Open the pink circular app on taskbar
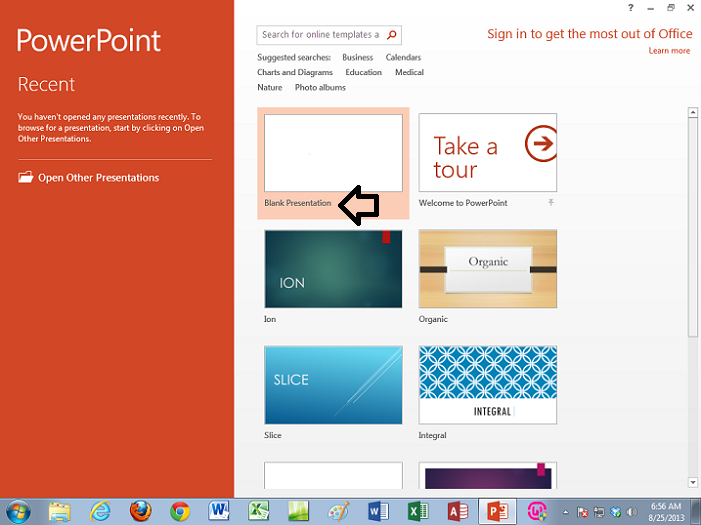The height and width of the screenshot is (525, 701). click(x=537, y=512)
